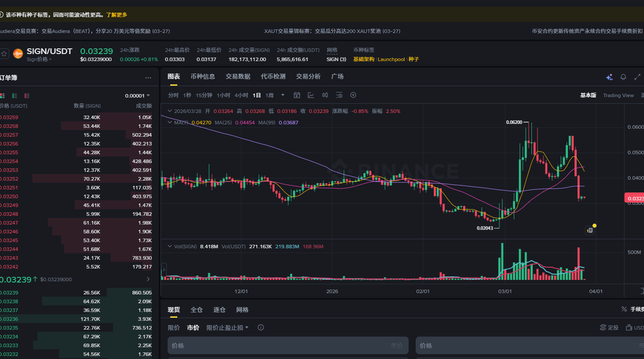Open the AI assistant sparkle icon above chart
The width and height of the screenshot is (644, 359).
pos(609,77)
